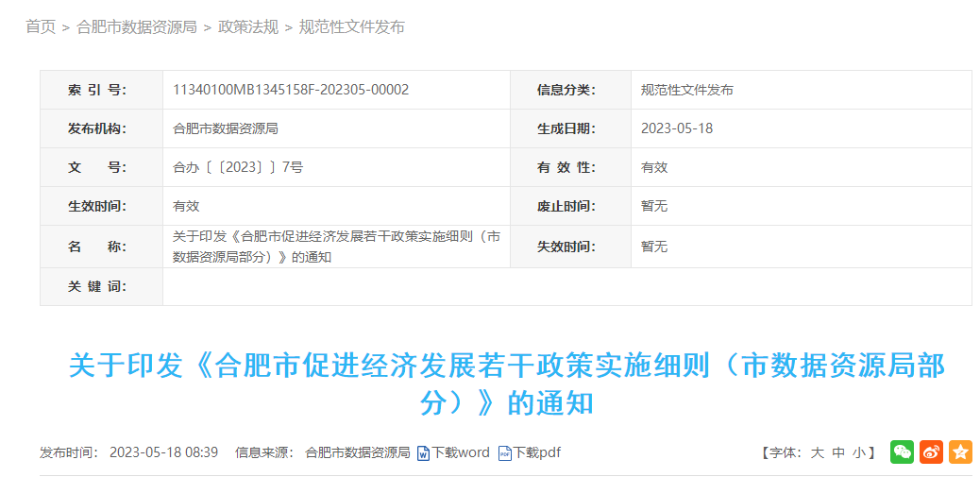
Task: Click the empty 关键词 value cell
Action: click(x=566, y=286)
